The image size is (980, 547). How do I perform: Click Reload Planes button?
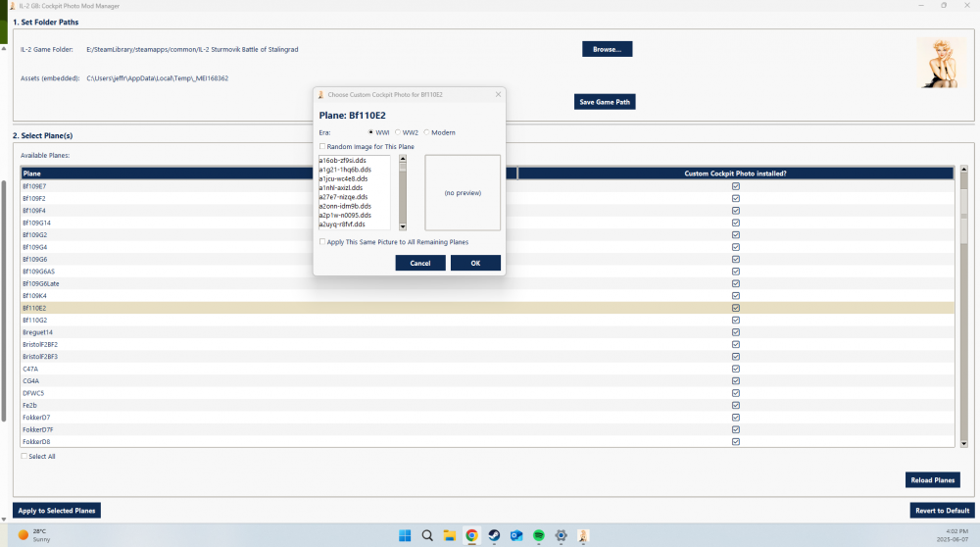point(933,480)
